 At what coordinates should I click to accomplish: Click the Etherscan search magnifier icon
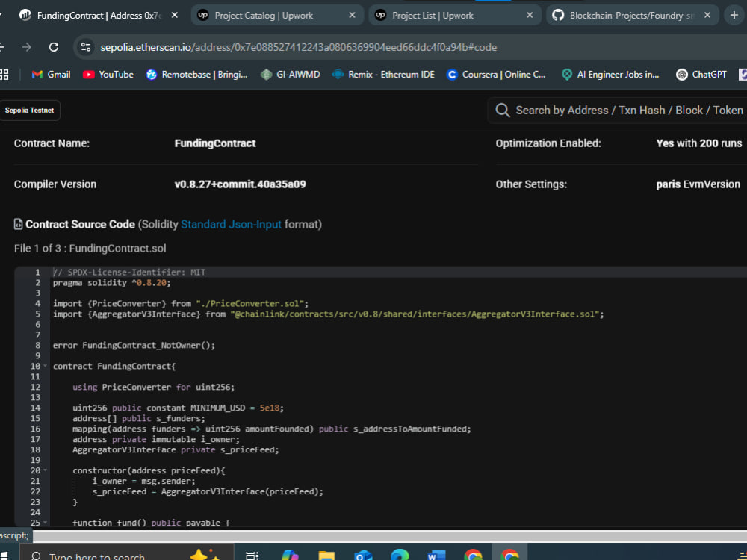click(x=503, y=111)
